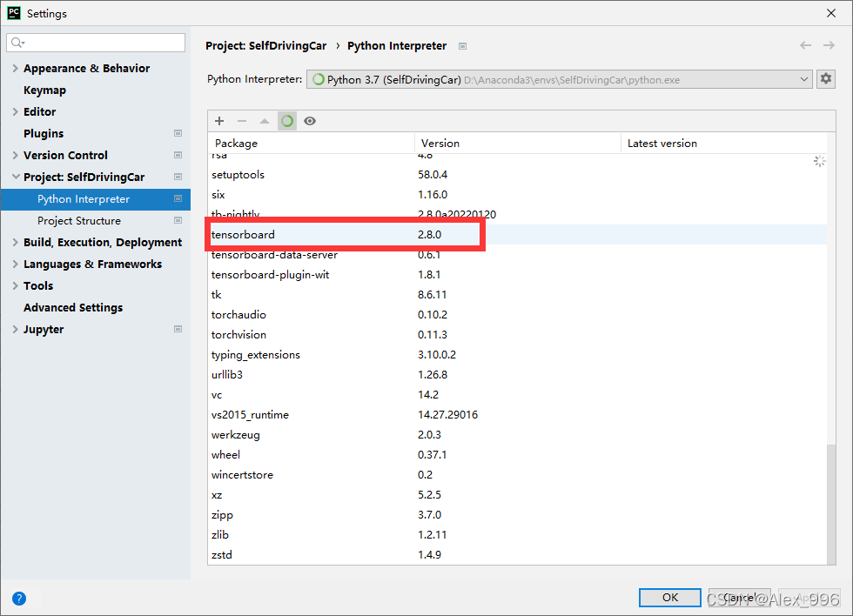
Task: Click the back navigation arrow
Action: click(x=806, y=45)
